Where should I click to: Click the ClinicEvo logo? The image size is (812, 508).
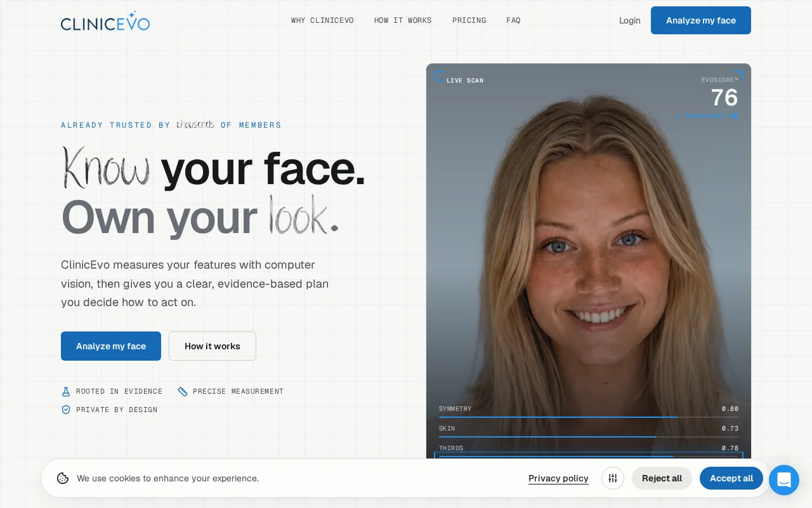[105, 21]
